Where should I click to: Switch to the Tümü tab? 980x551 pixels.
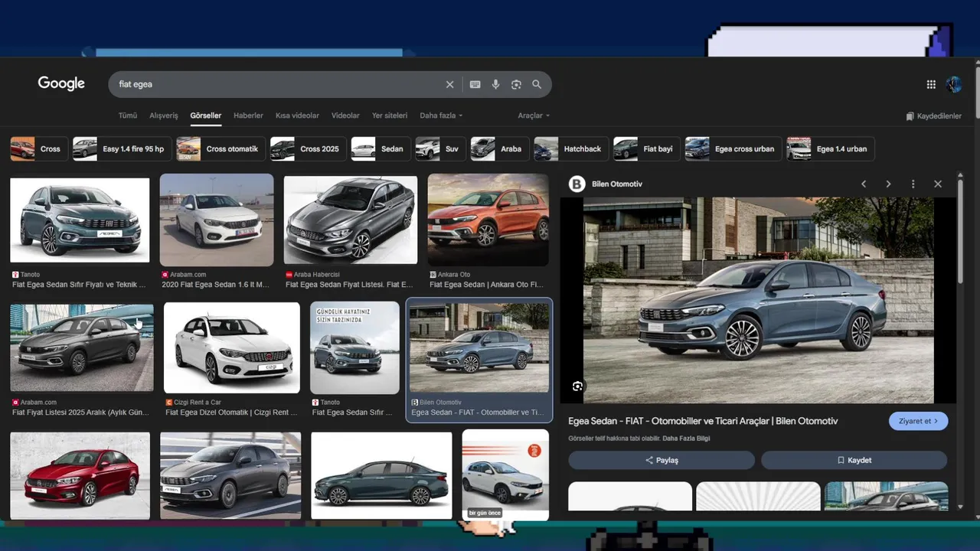127,116
